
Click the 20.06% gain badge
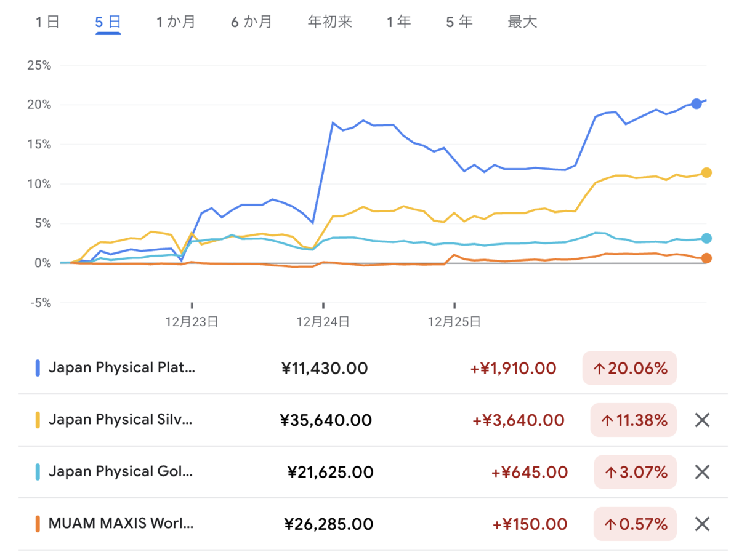pyautogui.click(x=629, y=369)
